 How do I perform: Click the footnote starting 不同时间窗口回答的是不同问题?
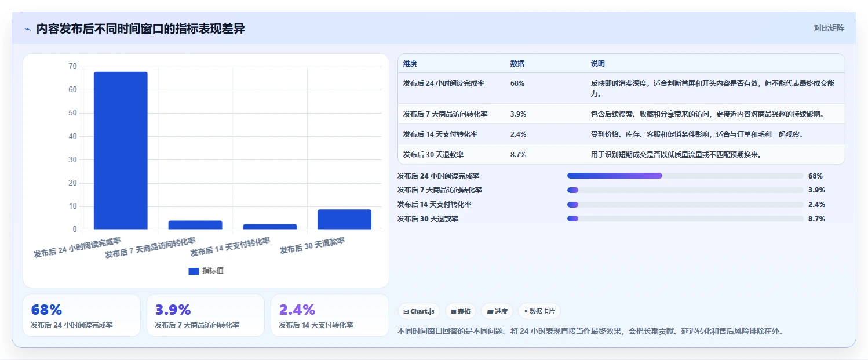pos(590,332)
